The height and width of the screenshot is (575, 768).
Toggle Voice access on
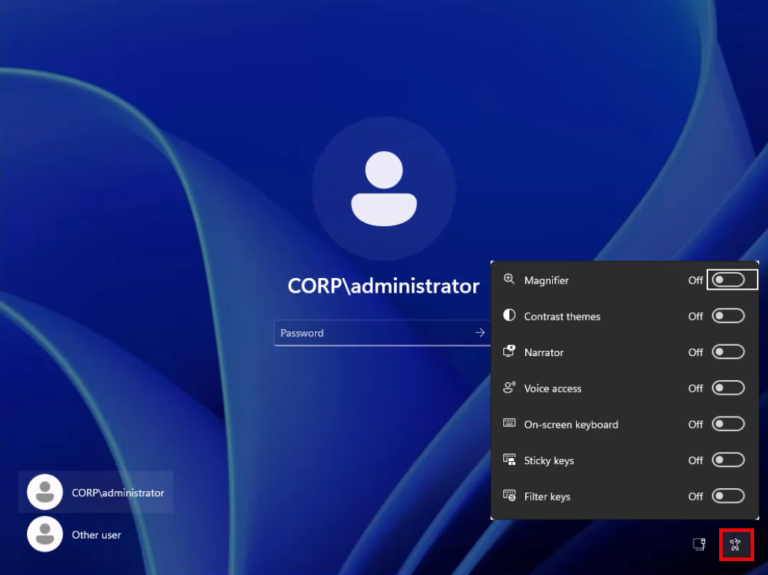[728, 388]
